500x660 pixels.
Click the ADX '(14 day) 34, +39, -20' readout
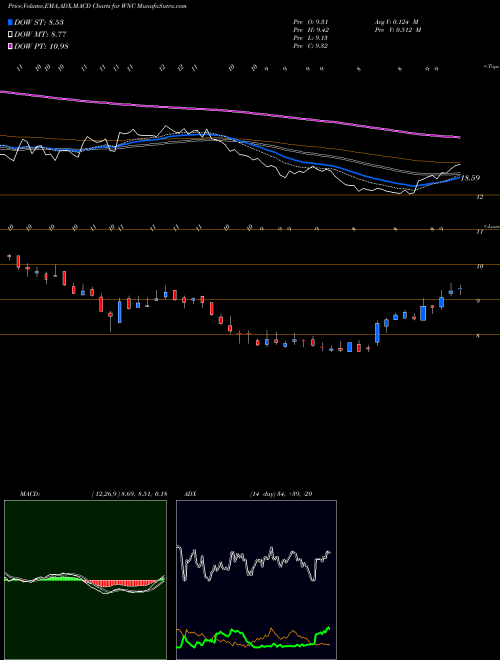281,494
